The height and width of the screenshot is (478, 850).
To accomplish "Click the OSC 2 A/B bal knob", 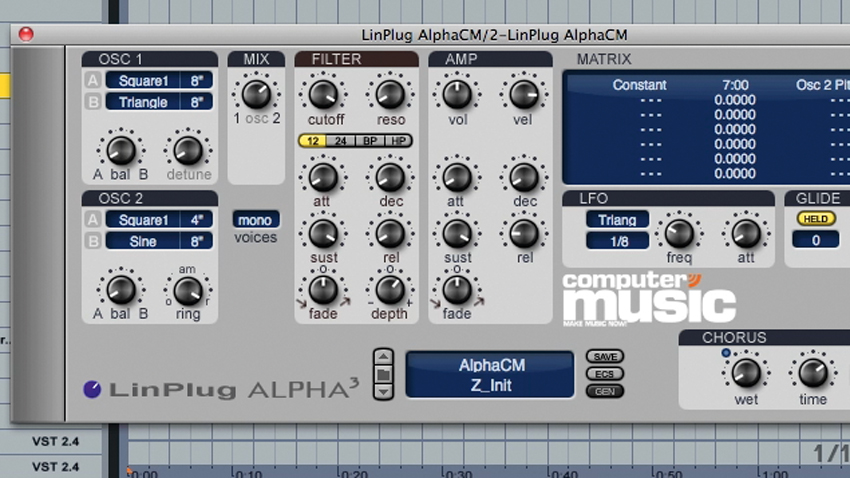I will tap(121, 290).
